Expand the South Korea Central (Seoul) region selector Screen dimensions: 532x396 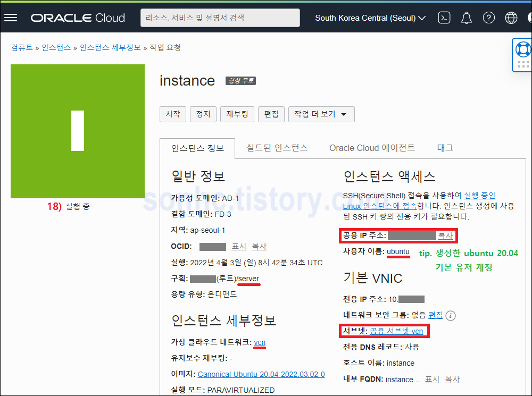[x=370, y=18]
